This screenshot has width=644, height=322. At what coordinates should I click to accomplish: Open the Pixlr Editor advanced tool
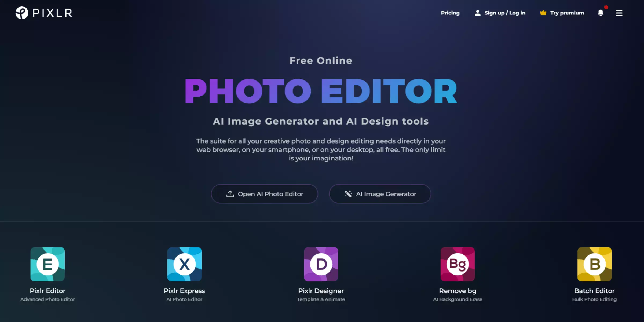[47, 265]
